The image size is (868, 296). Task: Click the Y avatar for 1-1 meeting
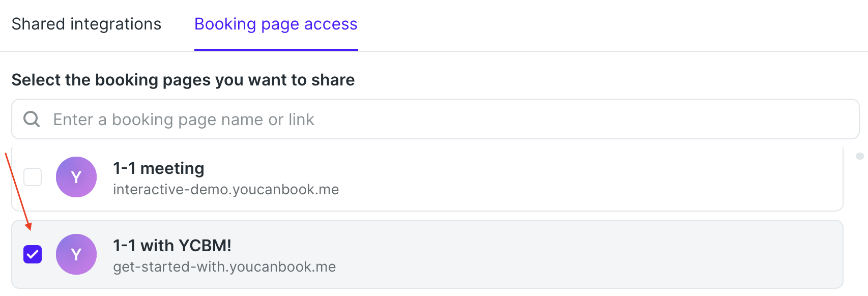(76, 177)
